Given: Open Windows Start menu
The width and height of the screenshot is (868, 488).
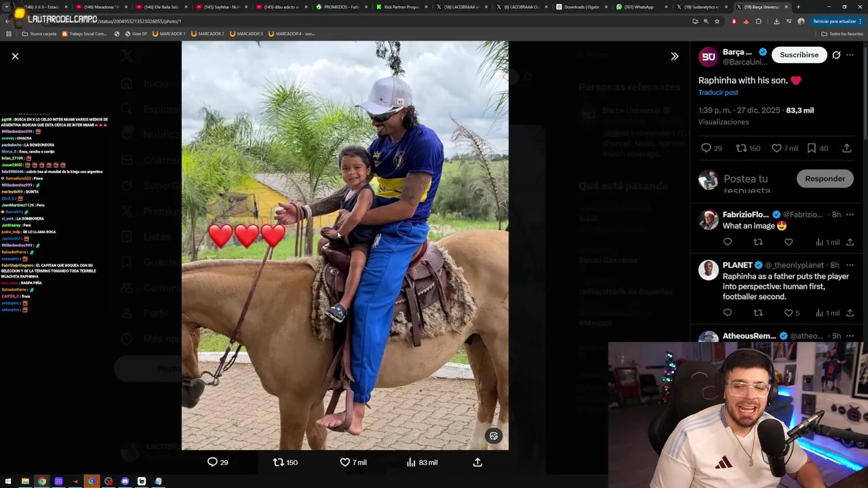Looking at the screenshot, I should [x=8, y=481].
